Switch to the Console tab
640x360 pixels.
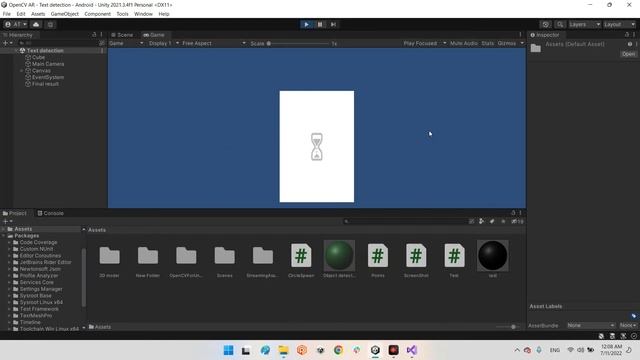tap(51, 213)
